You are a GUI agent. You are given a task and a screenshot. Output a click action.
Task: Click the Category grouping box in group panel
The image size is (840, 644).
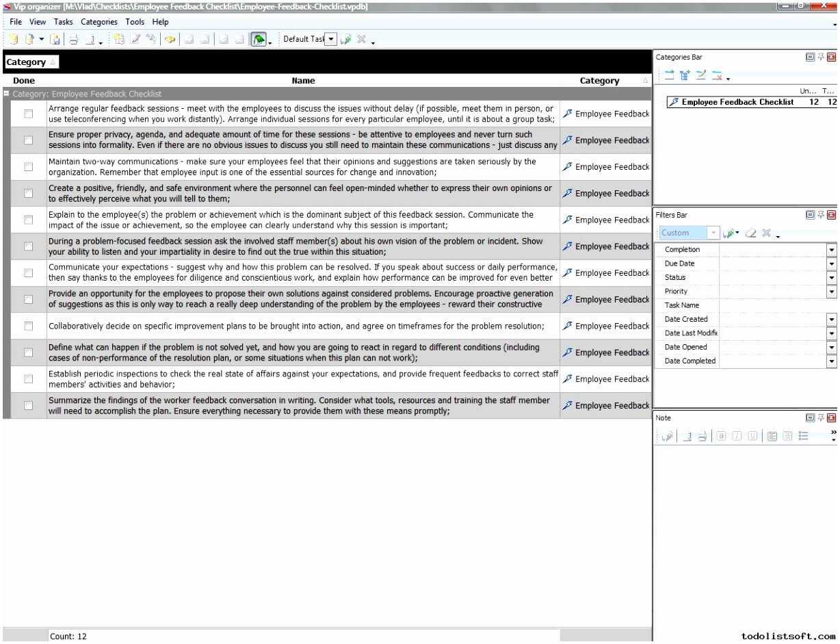point(31,62)
